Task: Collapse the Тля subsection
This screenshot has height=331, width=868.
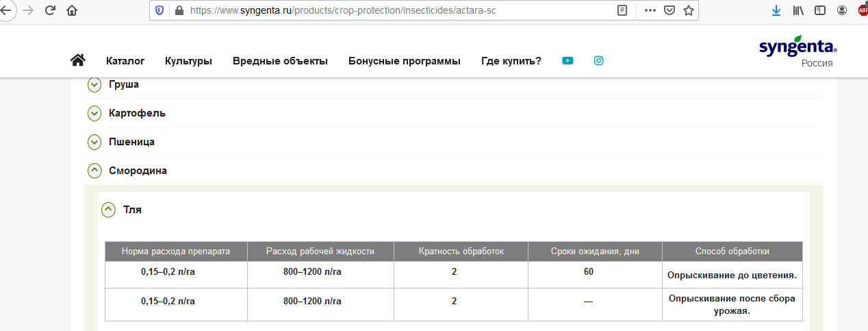Action: (108, 210)
